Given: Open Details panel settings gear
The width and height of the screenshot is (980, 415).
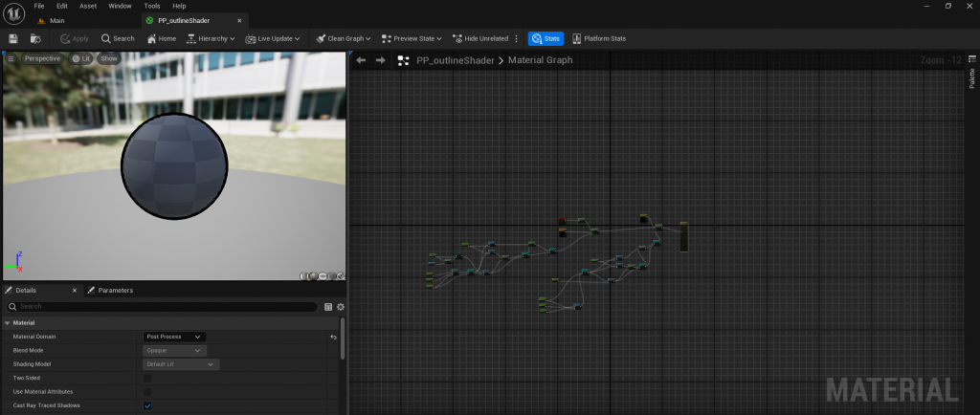Looking at the screenshot, I should point(340,307).
